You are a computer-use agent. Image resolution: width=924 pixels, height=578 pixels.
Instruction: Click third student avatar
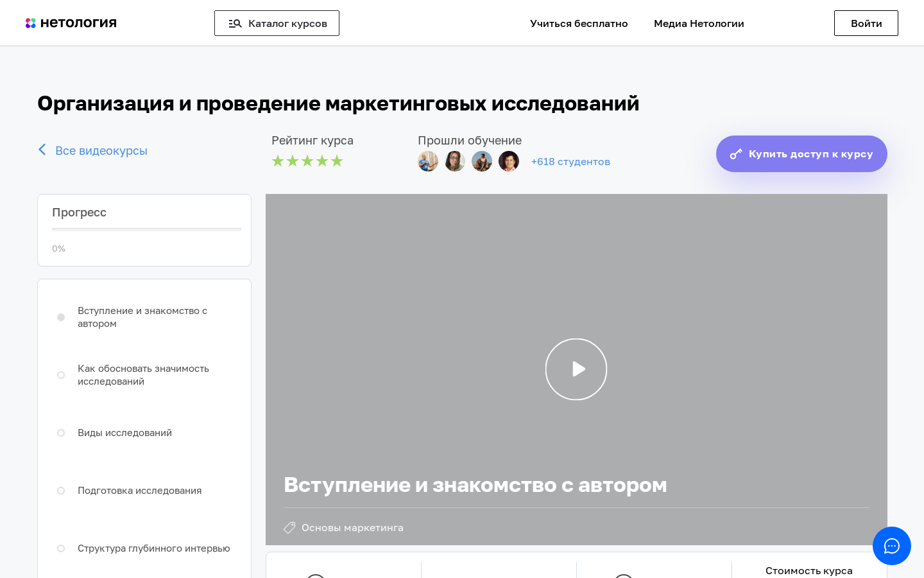tap(482, 161)
